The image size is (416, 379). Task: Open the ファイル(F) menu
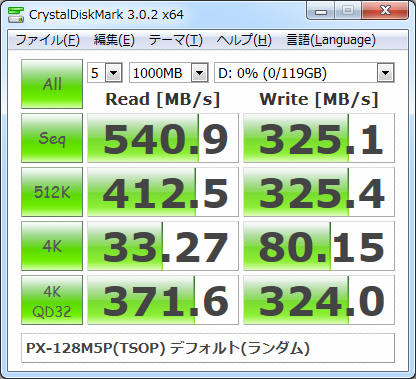pyautogui.click(x=48, y=40)
